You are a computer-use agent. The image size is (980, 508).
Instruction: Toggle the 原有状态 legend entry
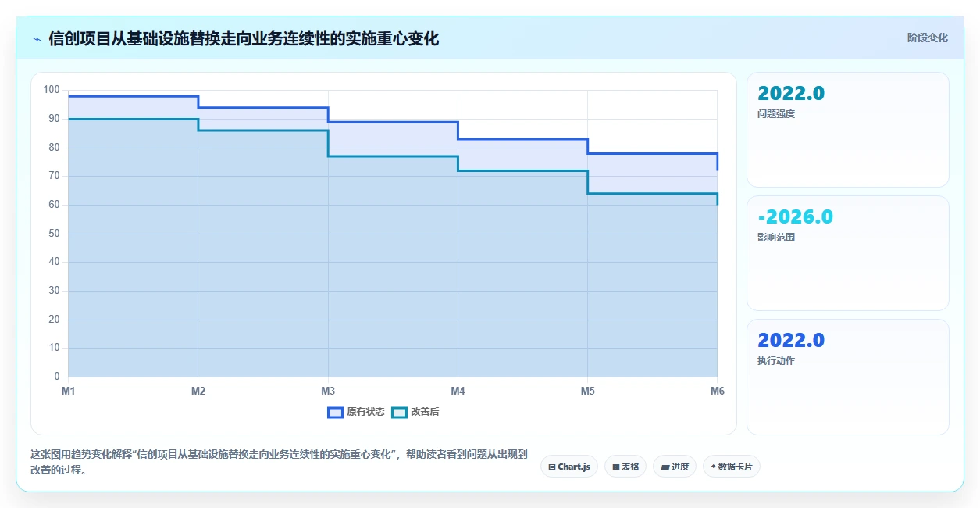tap(356, 412)
